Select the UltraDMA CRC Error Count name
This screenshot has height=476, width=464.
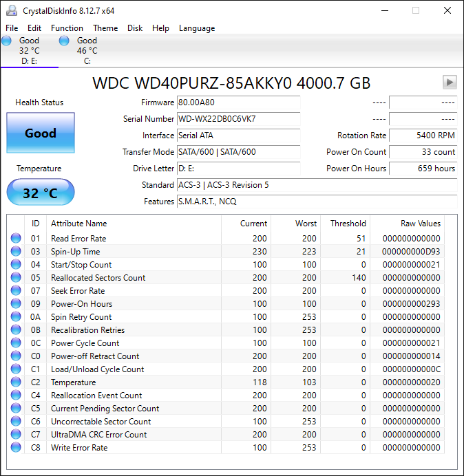(98, 434)
